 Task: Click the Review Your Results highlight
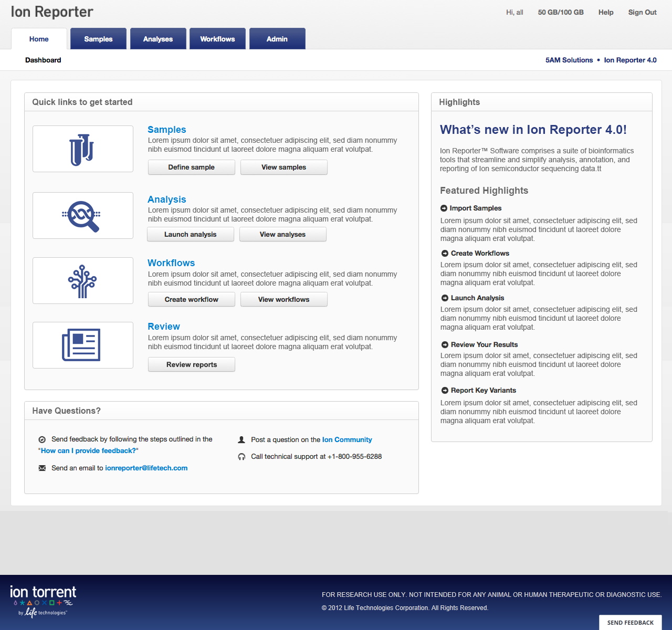(x=484, y=345)
